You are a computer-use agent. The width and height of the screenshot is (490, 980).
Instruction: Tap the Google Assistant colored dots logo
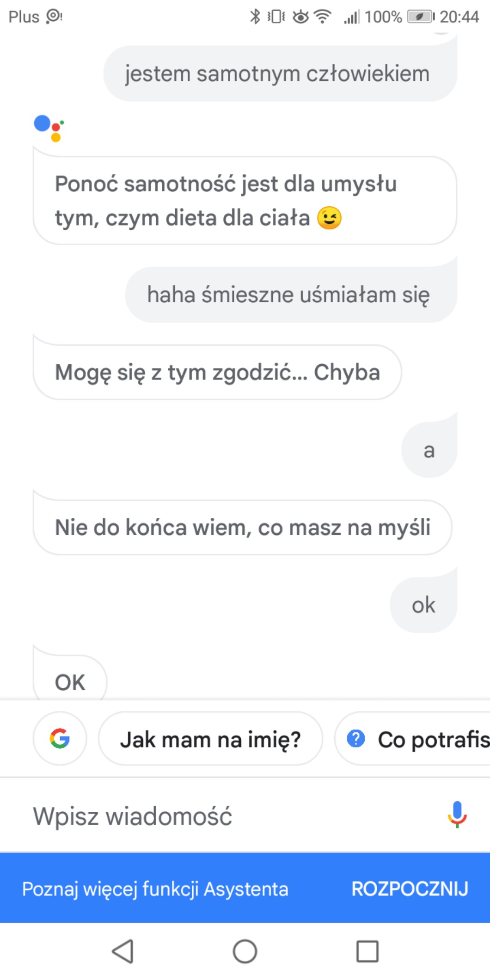[49, 128]
